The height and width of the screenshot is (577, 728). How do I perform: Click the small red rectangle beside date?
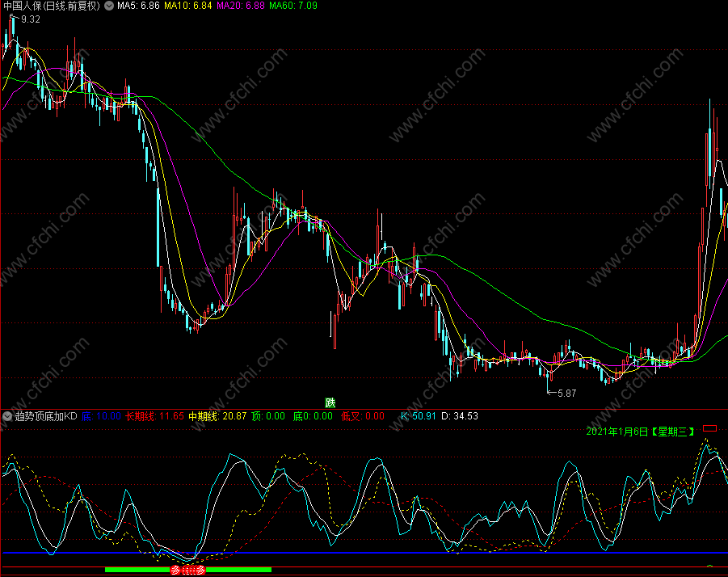coord(709,428)
